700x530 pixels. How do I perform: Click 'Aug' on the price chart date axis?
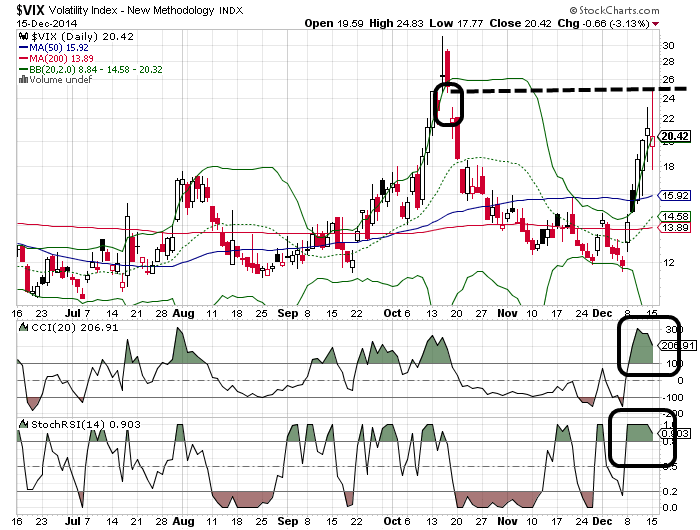pyautogui.click(x=183, y=313)
